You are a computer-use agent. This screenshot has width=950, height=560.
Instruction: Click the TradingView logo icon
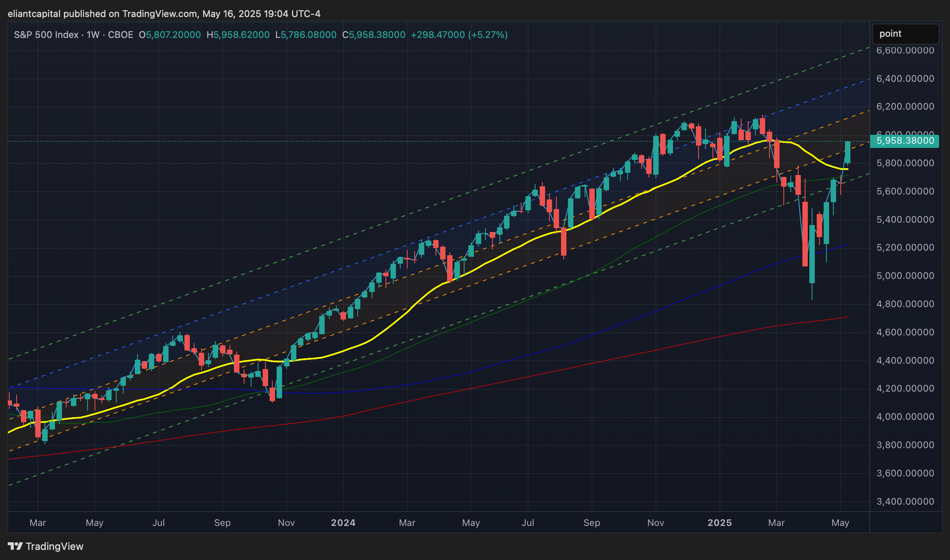pos(15,546)
